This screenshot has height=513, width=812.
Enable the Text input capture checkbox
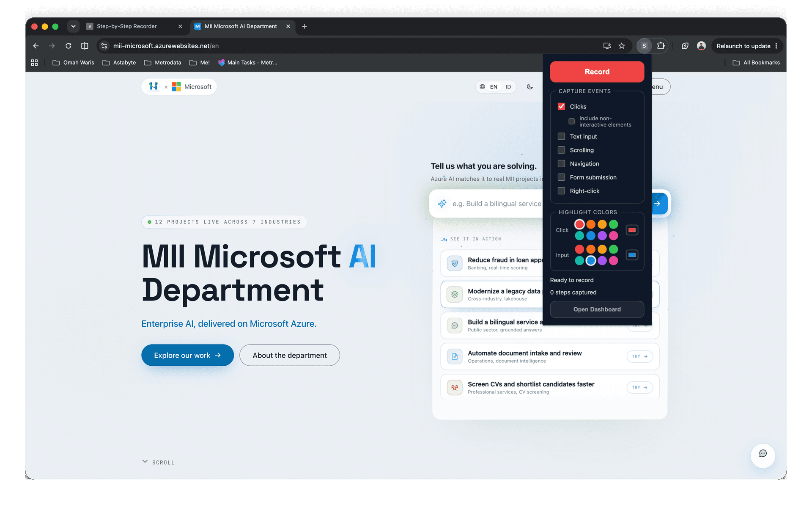[x=561, y=136]
